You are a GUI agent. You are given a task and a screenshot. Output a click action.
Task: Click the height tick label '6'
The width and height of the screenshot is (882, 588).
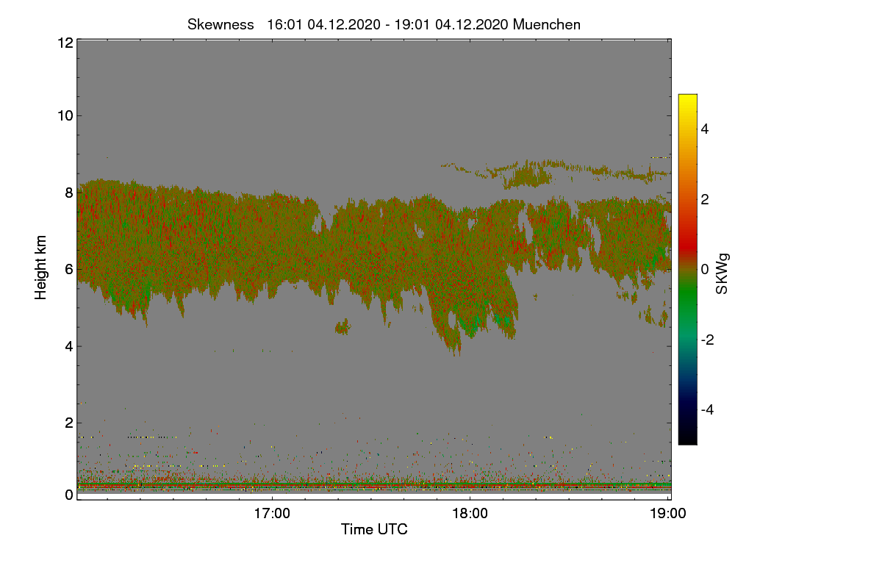point(68,269)
